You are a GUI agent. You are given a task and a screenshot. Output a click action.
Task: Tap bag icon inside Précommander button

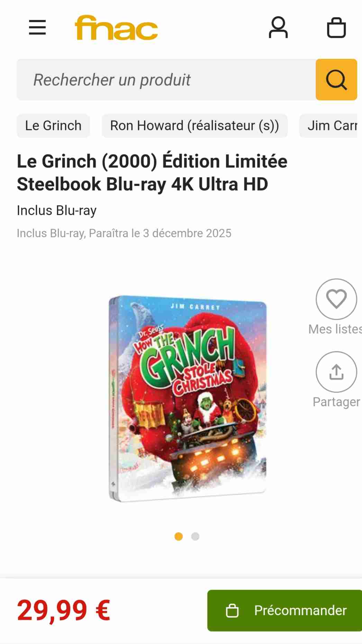(x=232, y=611)
